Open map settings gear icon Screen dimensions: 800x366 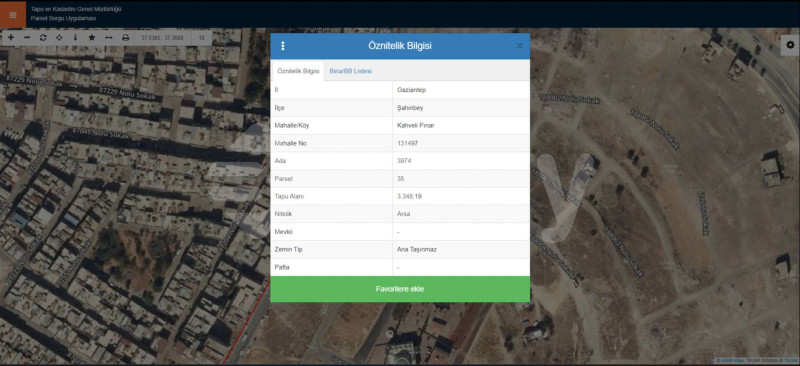pos(790,45)
